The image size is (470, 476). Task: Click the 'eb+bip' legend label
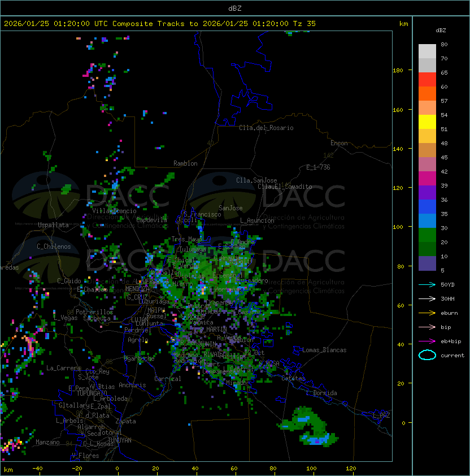[451, 341]
